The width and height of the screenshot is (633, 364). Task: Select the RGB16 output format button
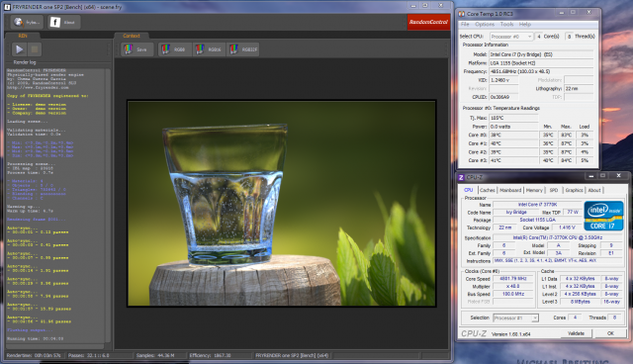click(x=209, y=49)
